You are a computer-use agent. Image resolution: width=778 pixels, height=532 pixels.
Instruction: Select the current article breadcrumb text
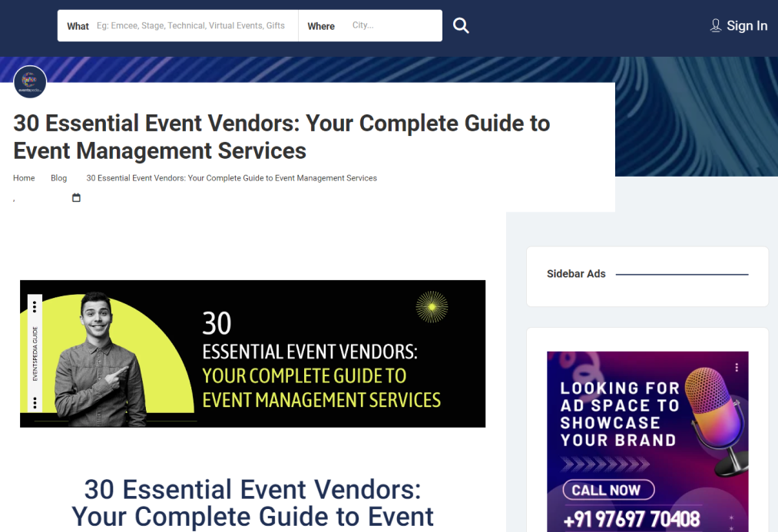231,178
